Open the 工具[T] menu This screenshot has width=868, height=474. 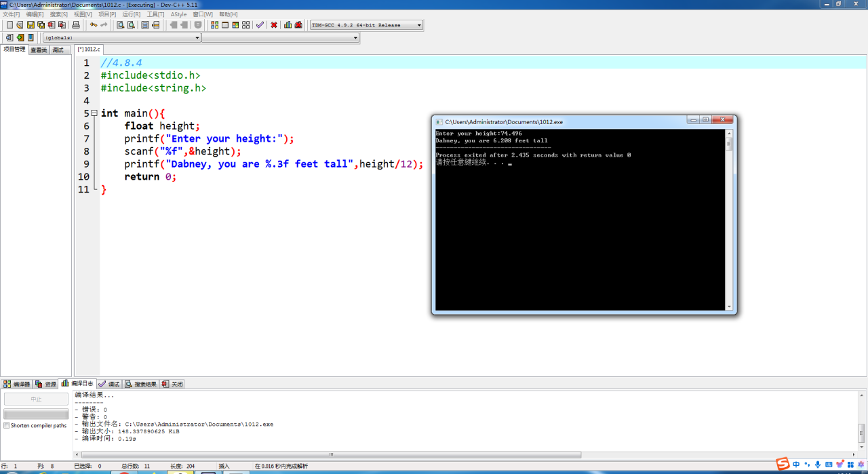point(156,14)
